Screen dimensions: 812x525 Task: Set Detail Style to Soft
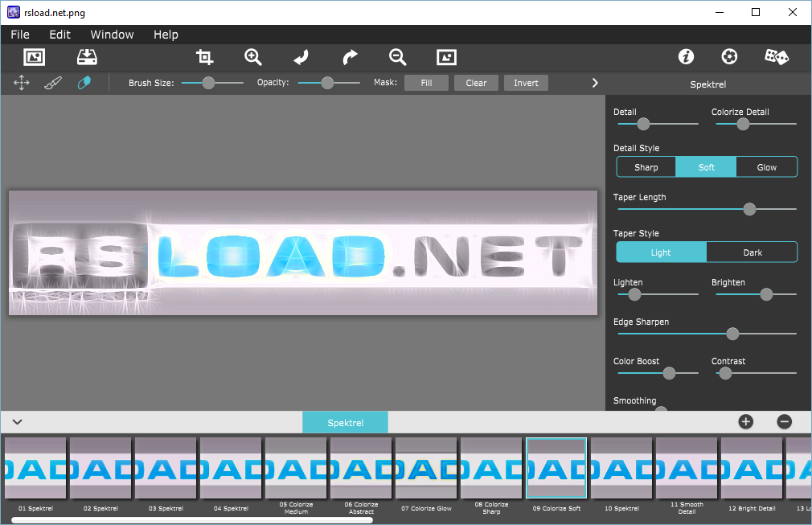tap(707, 167)
